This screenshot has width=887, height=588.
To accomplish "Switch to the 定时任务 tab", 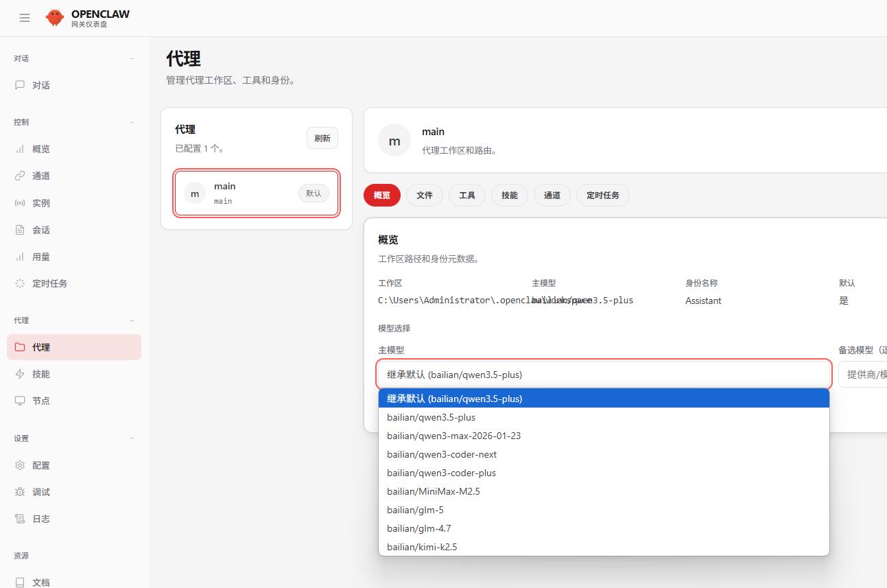I will (x=602, y=196).
